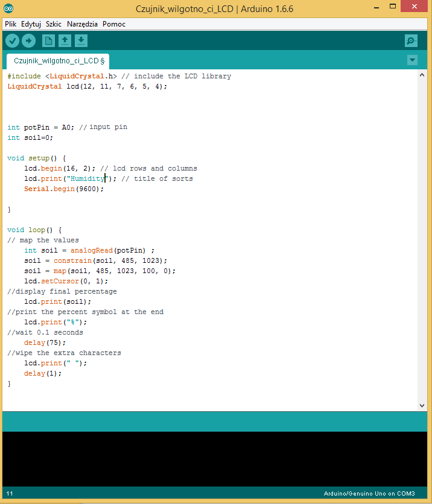The width and height of the screenshot is (432, 504).
Task: Create a new sketch with the page icon
Action: [49, 41]
